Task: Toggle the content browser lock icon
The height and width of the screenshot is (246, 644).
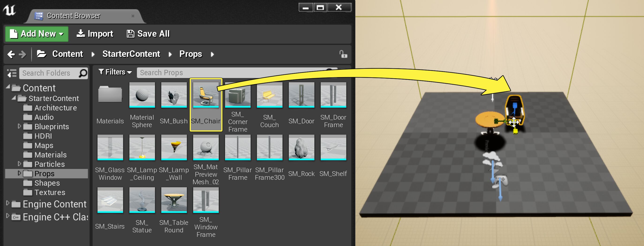Action: click(x=343, y=54)
